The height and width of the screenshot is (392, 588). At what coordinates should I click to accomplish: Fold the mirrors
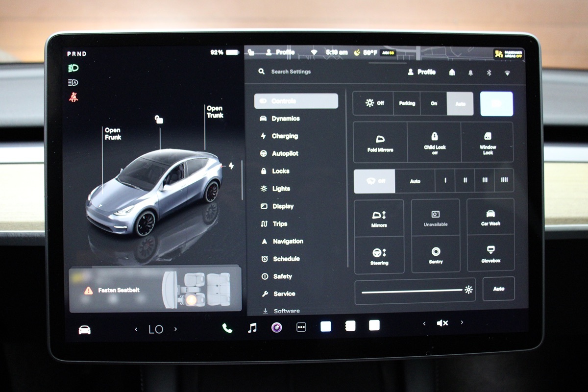[x=380, y=143]
